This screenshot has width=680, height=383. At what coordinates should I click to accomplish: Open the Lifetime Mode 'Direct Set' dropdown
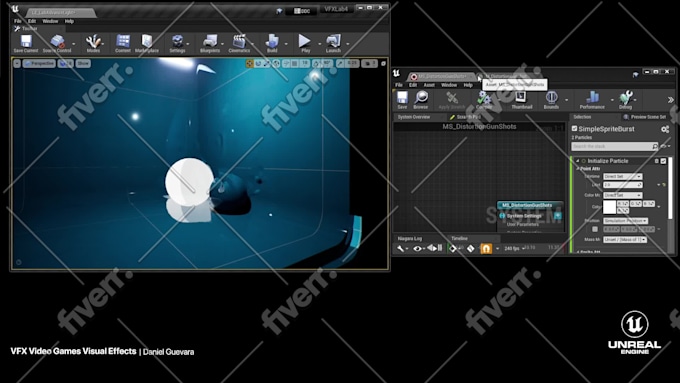[623, 177]
